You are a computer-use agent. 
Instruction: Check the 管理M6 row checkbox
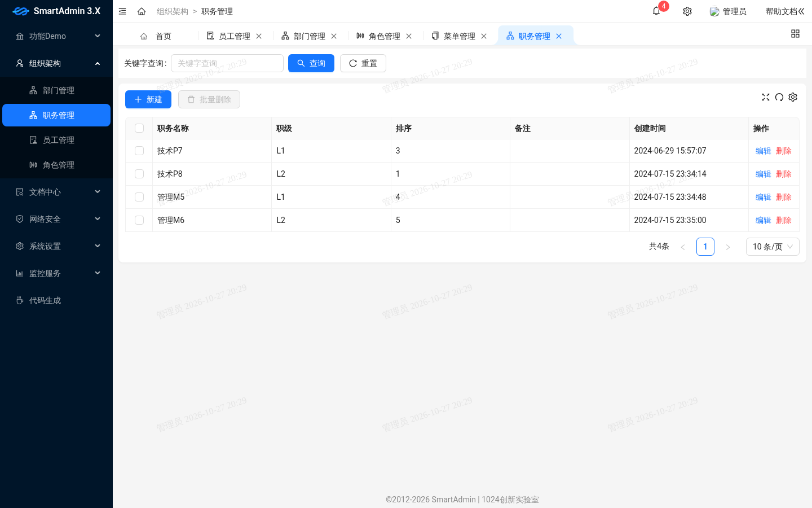139,220
